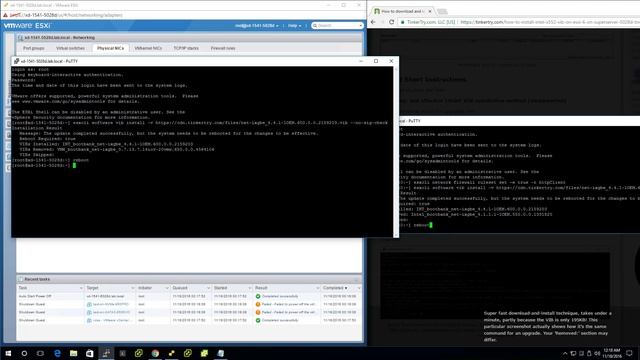This screenshot has width=640, height=360.
Task: Go back in the Chrome browser
Action: [373, 22]
